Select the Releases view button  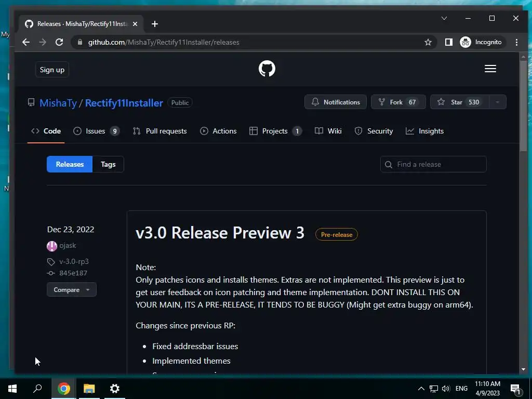coord(70,164)
